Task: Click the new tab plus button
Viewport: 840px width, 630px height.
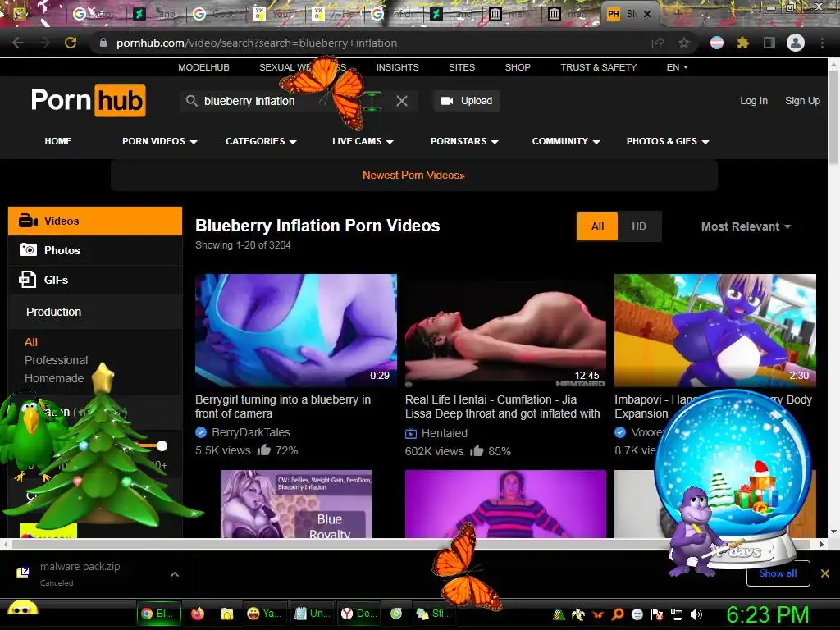Action: point(678,14)
